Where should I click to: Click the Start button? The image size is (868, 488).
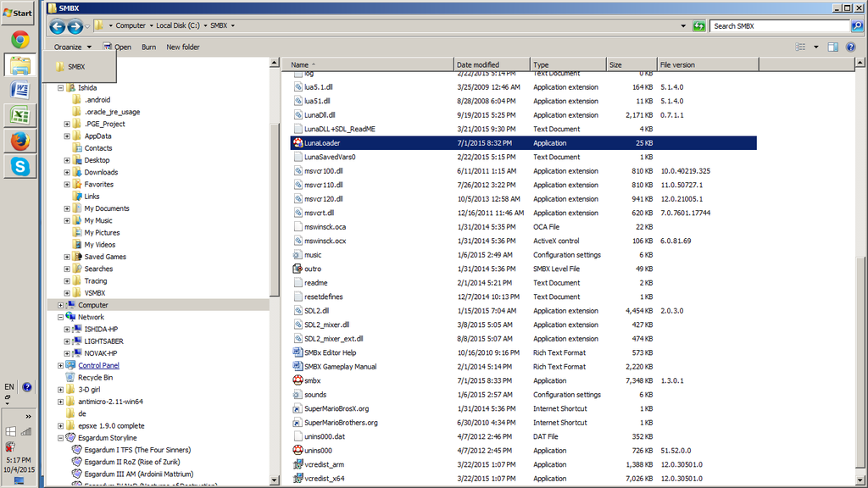pos(18,13)
